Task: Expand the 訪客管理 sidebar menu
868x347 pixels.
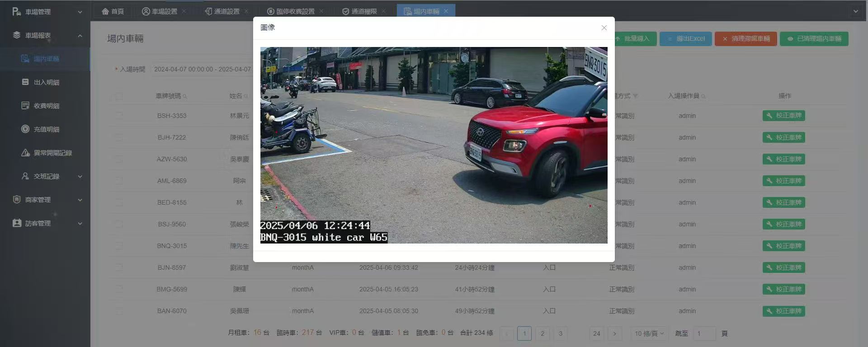Action: coord(45,223)
